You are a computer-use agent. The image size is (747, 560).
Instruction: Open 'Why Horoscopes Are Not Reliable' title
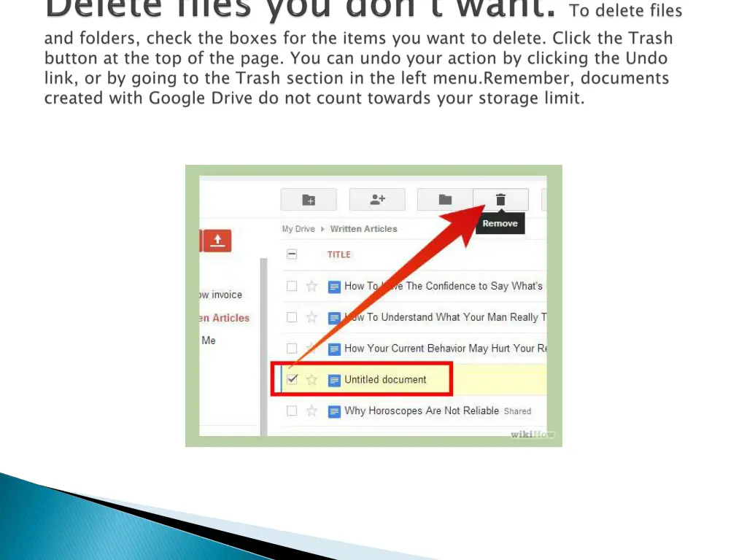click(x=422, y=411)
